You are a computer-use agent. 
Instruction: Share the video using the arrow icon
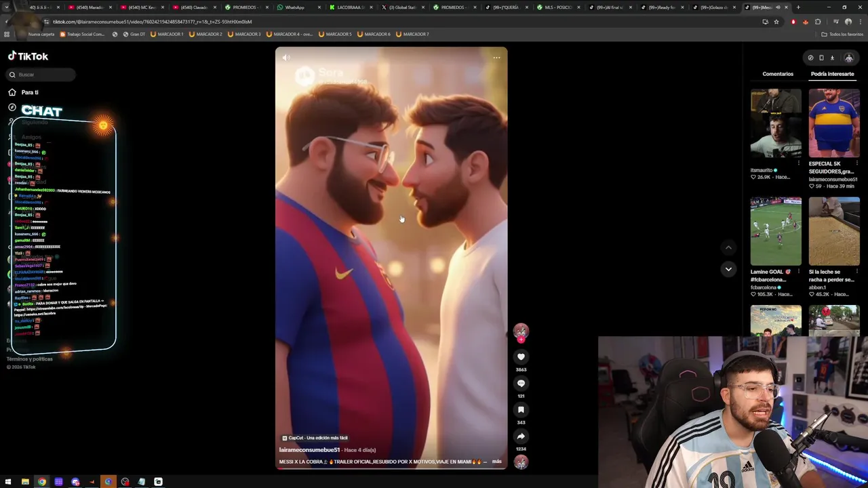[x=521, y=436]
